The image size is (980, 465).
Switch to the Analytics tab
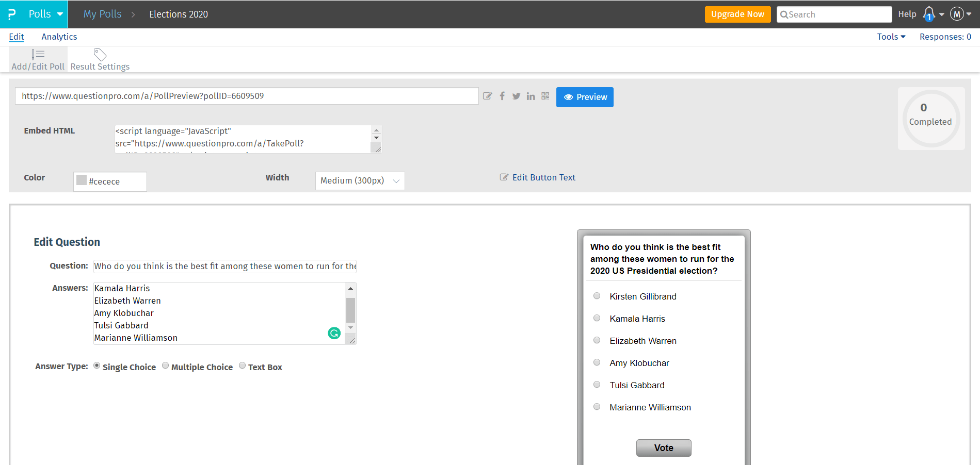pyautogui.click(x=59, y=37)
